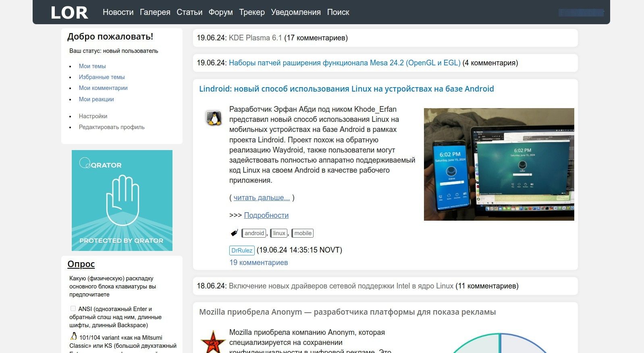644x353 pixels.
Task: Click читать дальше link
Action: [x=262, y=198]
